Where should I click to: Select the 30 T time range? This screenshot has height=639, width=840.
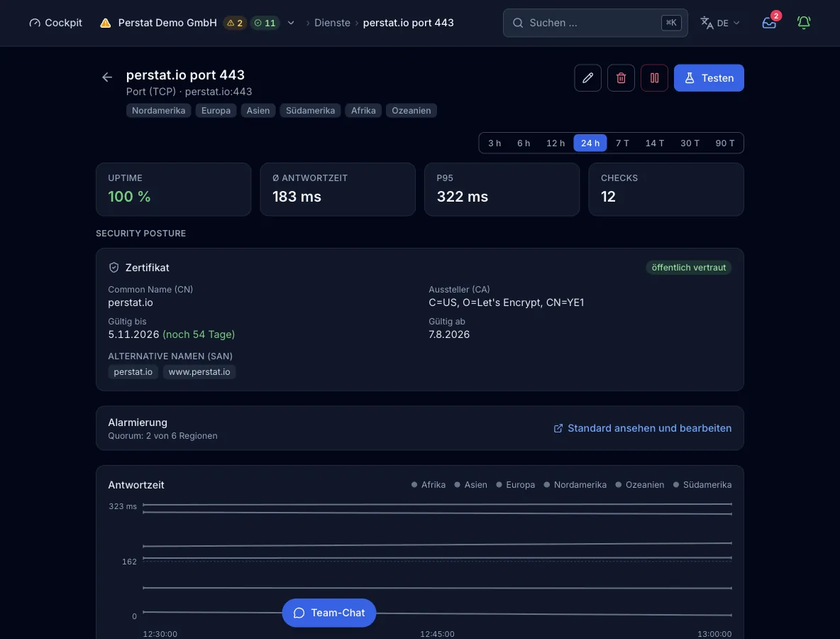690,143
